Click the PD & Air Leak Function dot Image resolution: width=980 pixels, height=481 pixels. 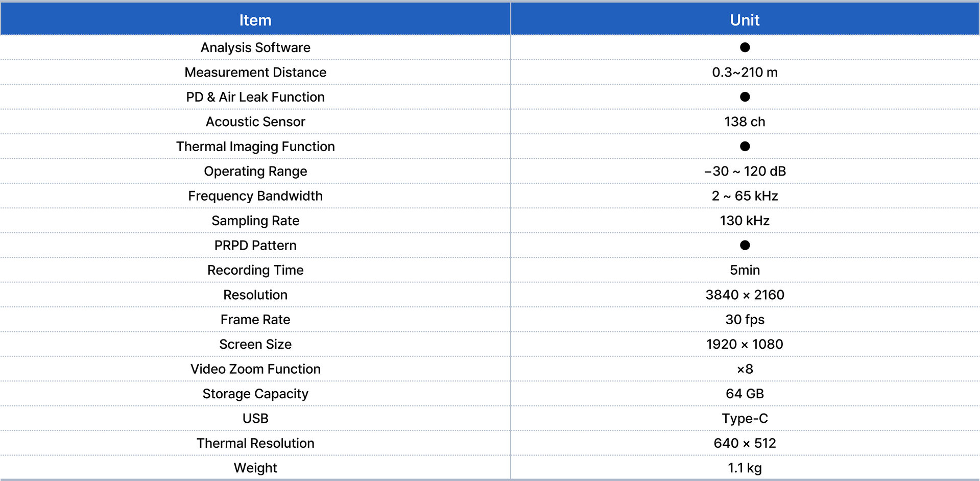[x=745, y=97]
